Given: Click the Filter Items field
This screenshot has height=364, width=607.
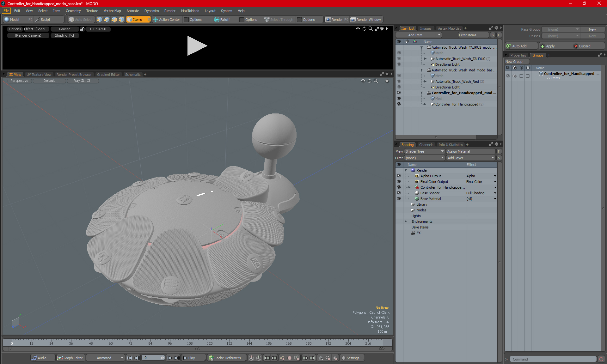Looking at the screenshot, I should [473, 35].
